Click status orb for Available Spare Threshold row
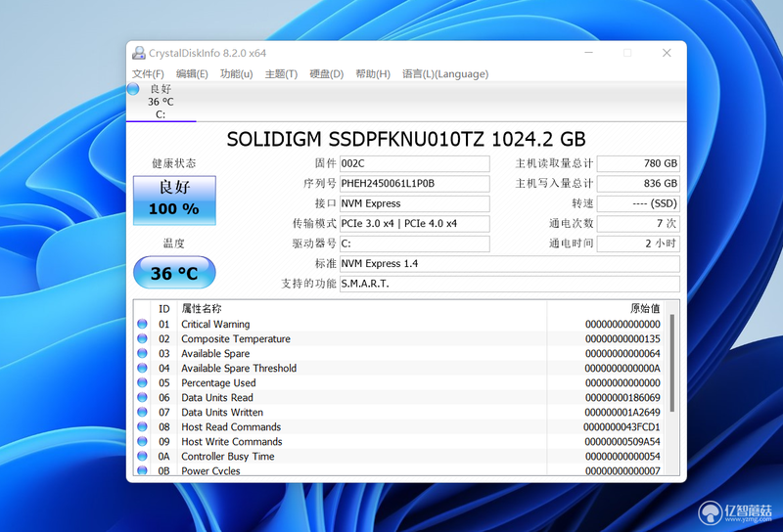The image size is (783, 532). click(142, 368)
